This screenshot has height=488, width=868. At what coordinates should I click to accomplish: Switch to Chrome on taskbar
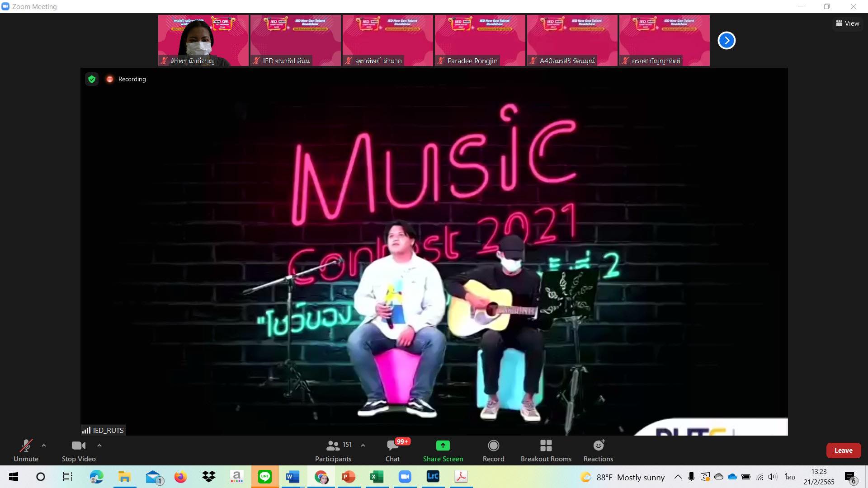pos(321,477)
